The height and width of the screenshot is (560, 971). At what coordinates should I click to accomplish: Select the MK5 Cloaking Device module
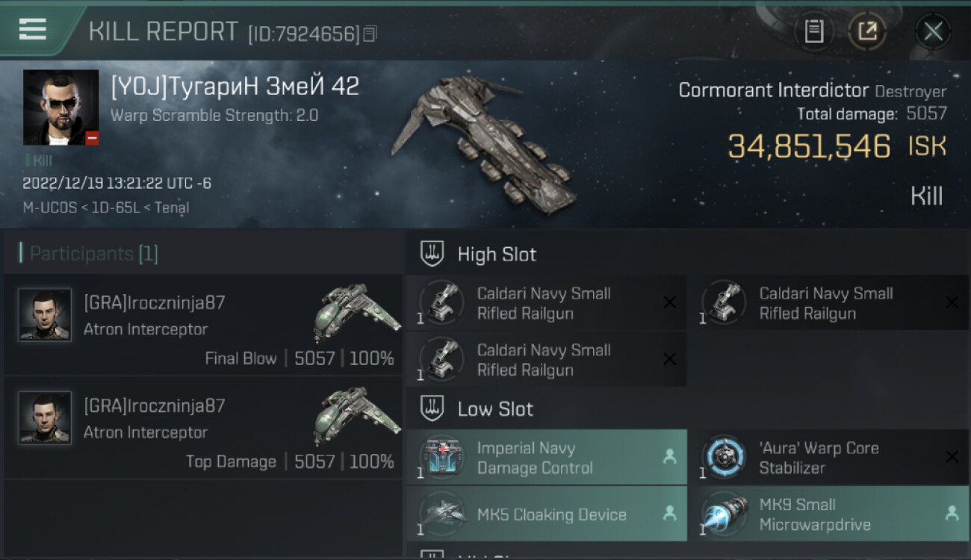pyautogui.click(x=546, y=514)
